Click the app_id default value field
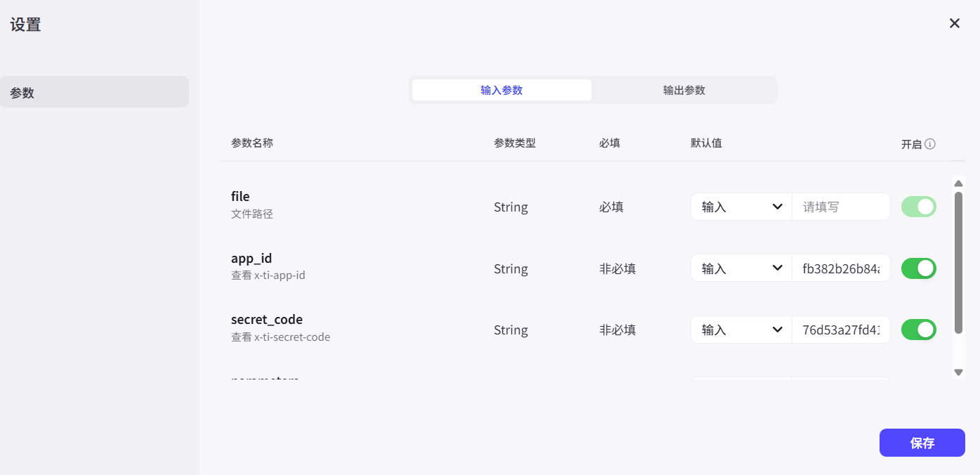The width and height of the screenshot is (980, 475). click(x=841, y=268)
